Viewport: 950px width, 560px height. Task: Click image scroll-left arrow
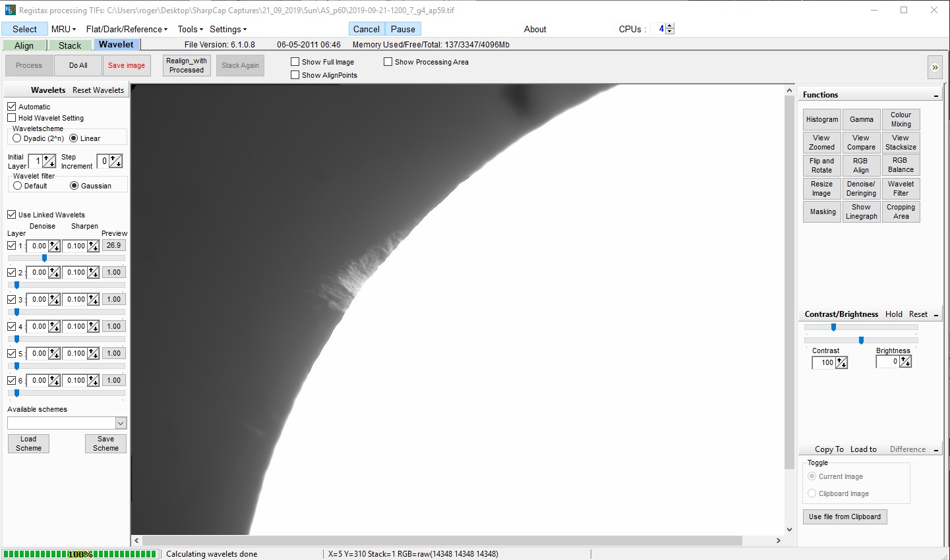137,540
